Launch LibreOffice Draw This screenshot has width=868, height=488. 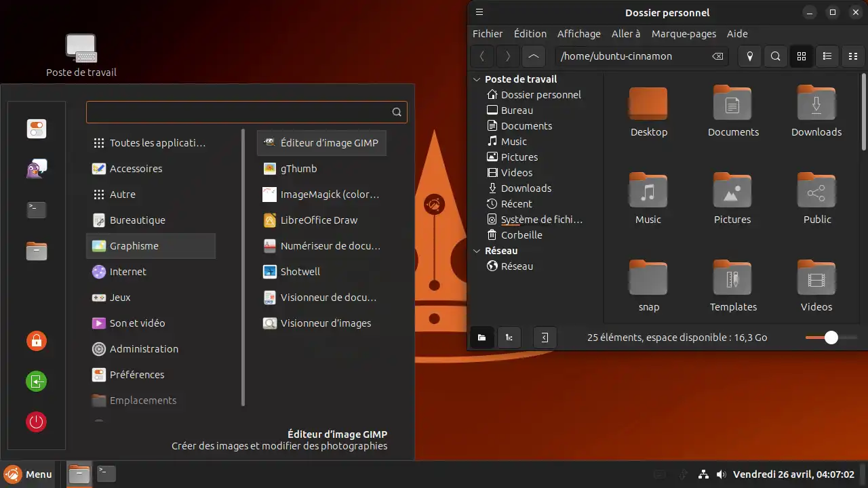tap(321, 220)
